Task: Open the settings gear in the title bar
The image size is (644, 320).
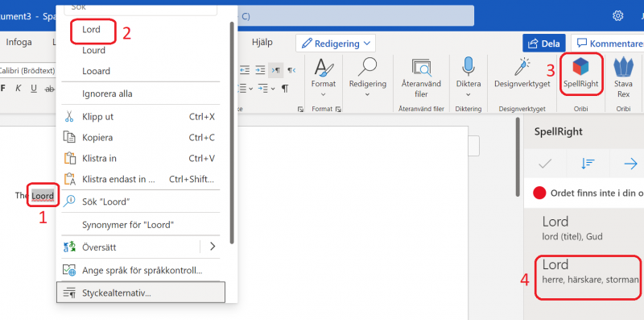Action: coord(617,15)
